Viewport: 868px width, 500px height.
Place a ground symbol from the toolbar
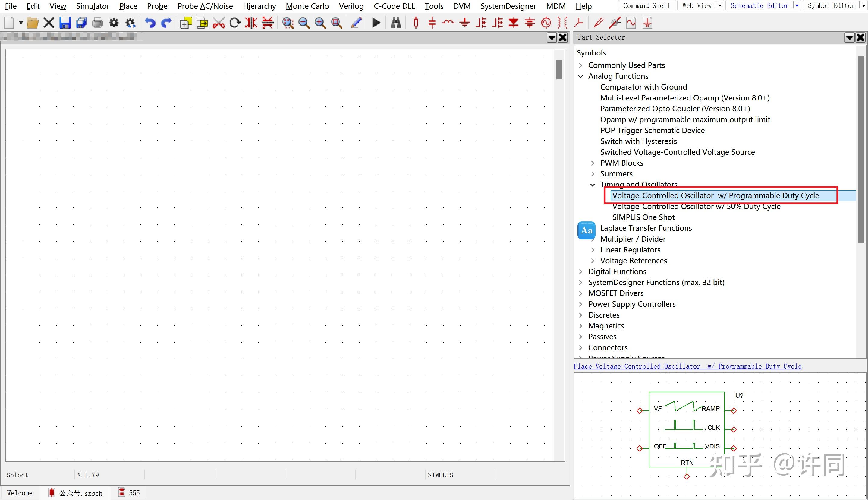pyautogui.click(x=465, y=23)
